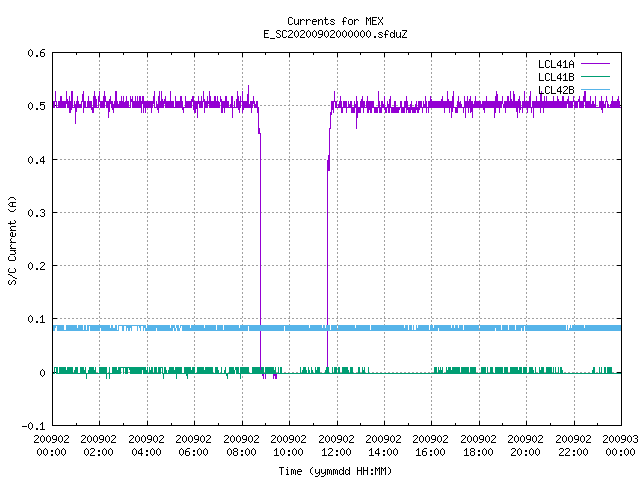Click the x-axis label 'Time (yymmdd HH:MM)'
The height and width of the screenshot is (480, 640).
point(335,471)
